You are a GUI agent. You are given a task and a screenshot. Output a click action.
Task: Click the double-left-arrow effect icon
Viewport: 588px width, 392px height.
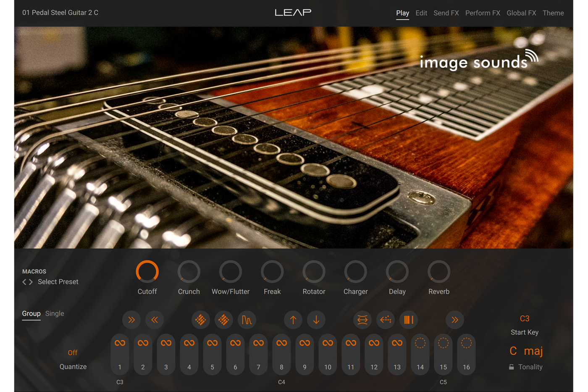pyautogui.click(x=155, y=320)
